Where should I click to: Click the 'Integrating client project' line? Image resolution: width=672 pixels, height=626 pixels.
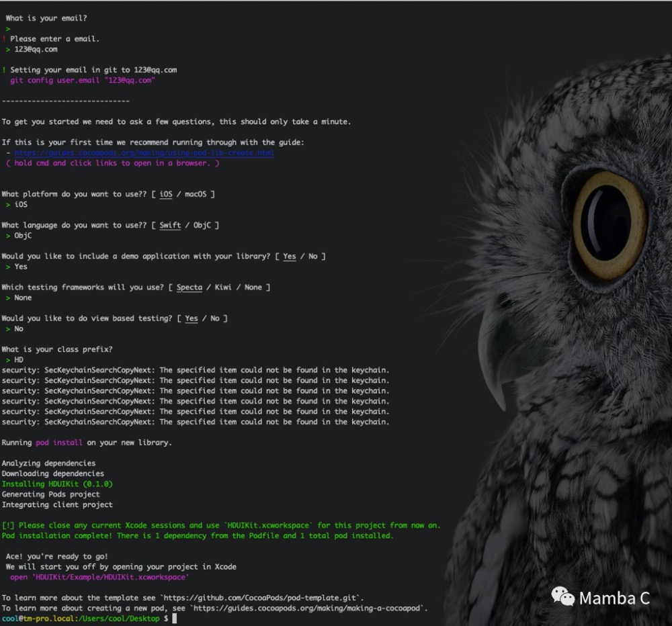click(x=57, y=504)
